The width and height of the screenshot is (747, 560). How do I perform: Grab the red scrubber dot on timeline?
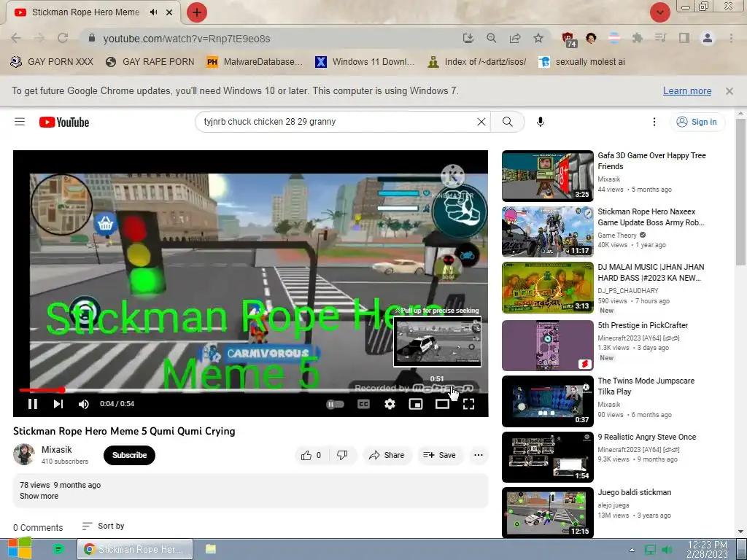point(62,391)
